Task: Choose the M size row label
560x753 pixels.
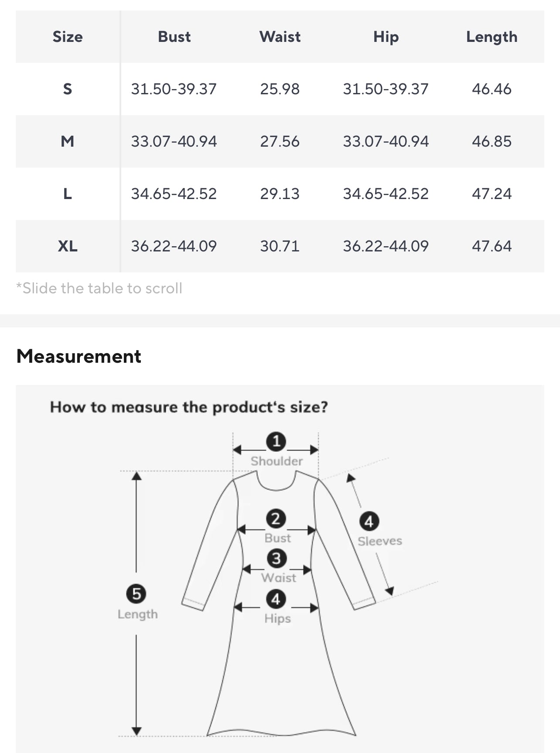Action: click(68, 141)
